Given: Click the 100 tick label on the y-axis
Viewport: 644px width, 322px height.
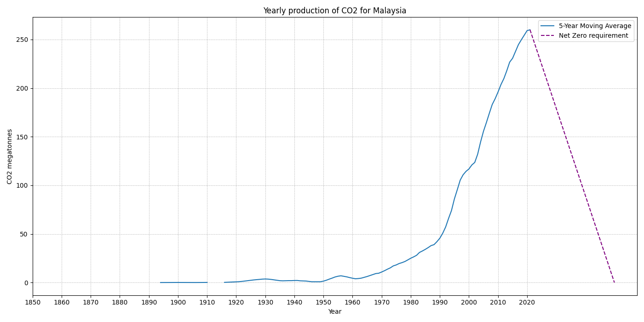Looking at the screenshot, I should point(22,185).
